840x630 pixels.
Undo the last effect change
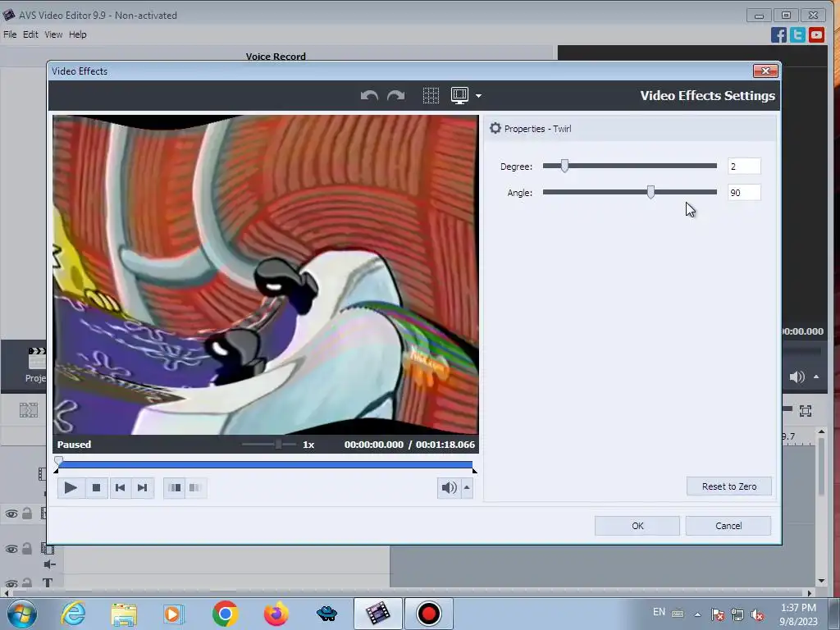(369, 96)
